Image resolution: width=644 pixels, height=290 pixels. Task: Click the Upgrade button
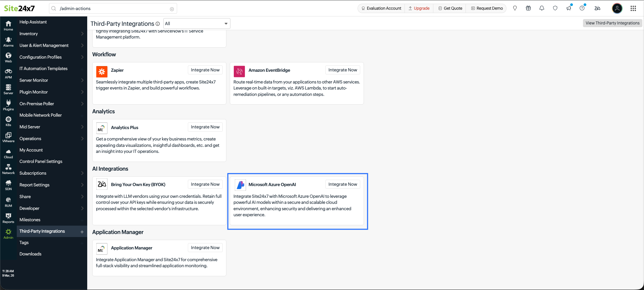(x=419, y=8)
